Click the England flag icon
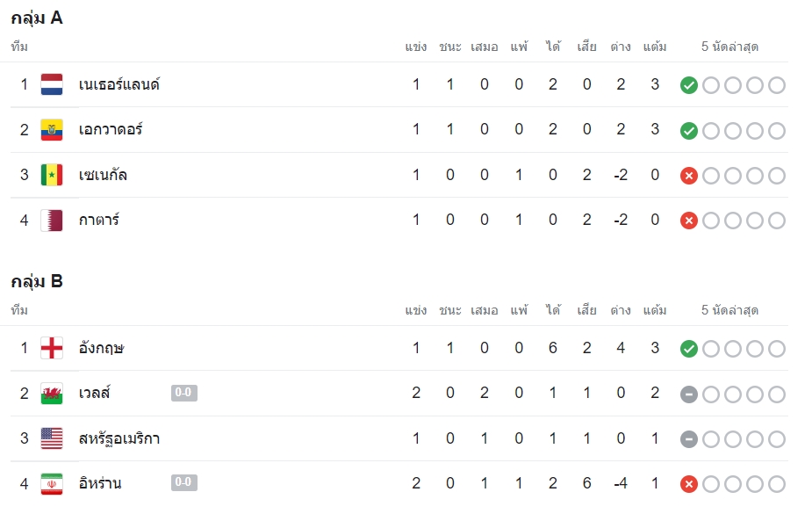 (x=52, y=348)
